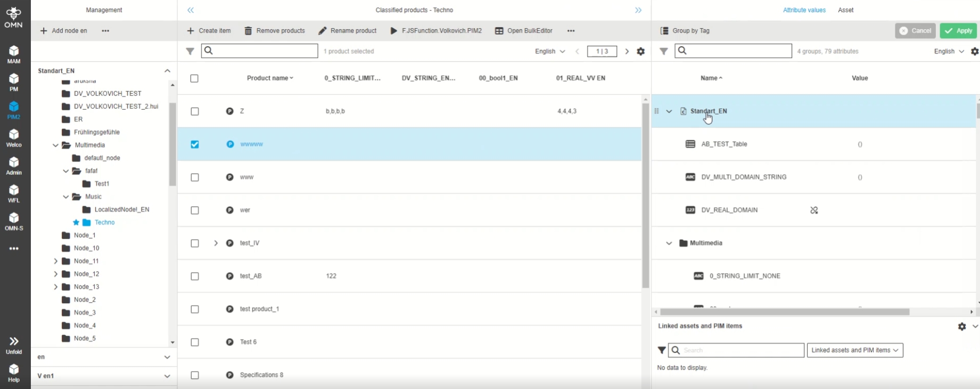Check the test_IV product checkbox
Viewport: 980px width, 389px height.
click(195, 244)
